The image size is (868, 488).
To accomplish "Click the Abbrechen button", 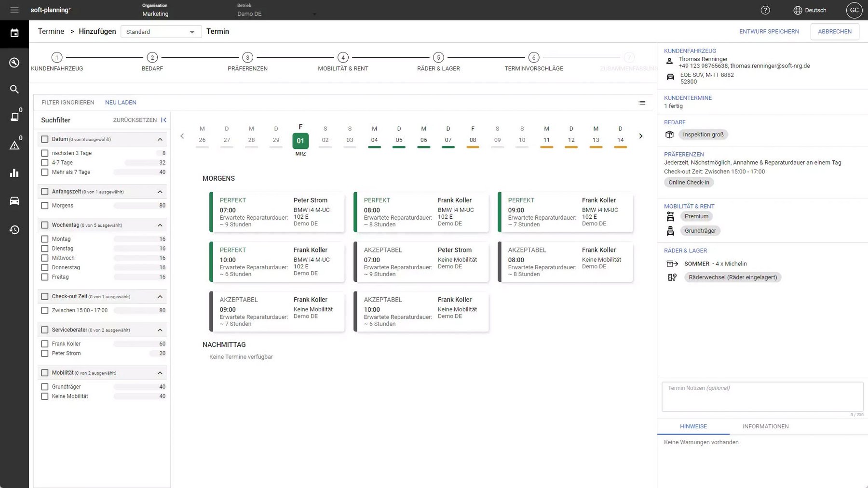I will 835,31.
